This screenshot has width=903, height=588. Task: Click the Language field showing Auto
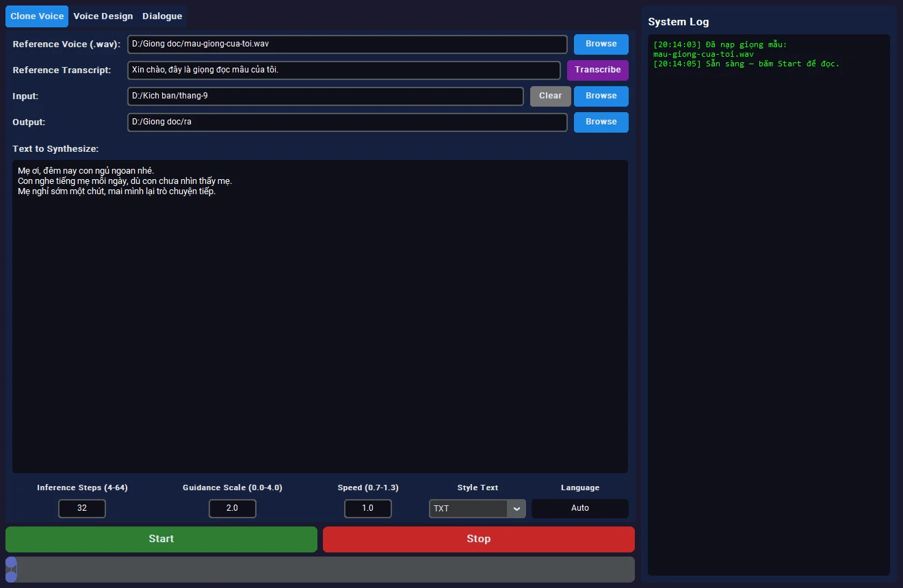click(x=580, y=509)
